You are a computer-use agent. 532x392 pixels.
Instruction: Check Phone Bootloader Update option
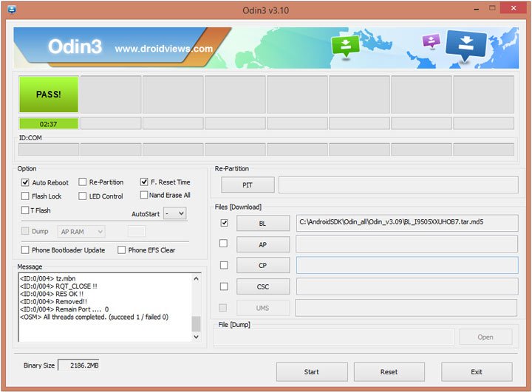[x=25, y=250]
